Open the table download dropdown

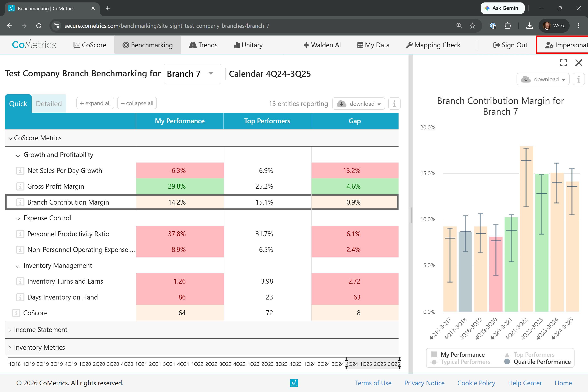point(359,104)
